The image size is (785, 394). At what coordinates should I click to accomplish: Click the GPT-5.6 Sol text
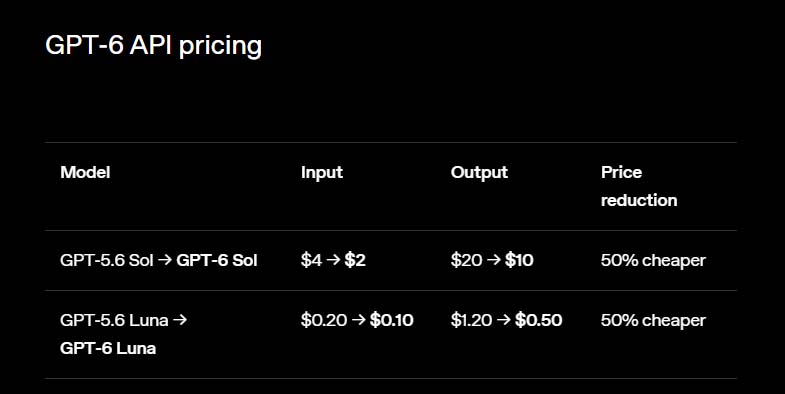tap(107, 260)
